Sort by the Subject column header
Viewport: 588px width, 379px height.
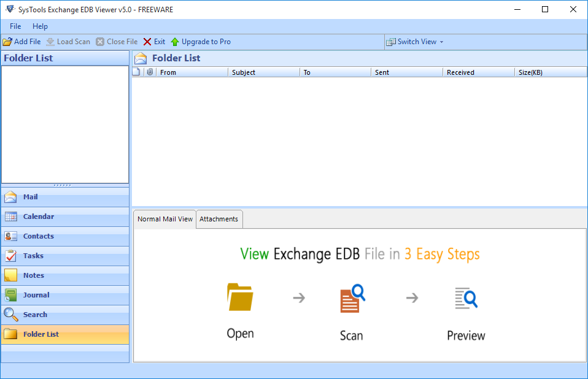264,72
